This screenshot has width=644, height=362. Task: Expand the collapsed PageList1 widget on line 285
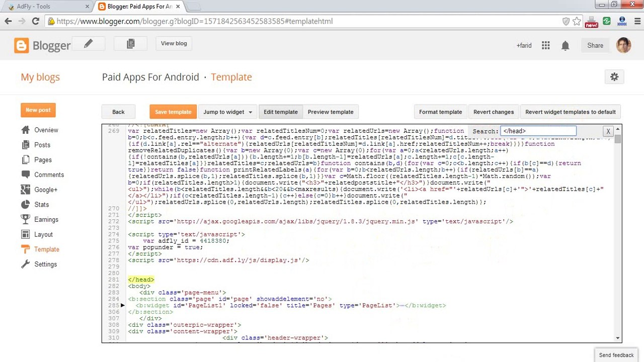123,305
